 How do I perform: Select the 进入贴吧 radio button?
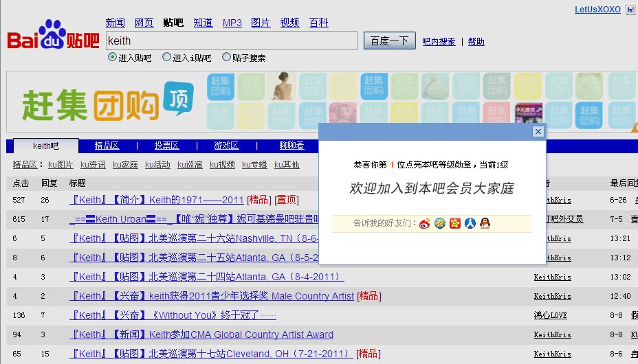[112, 57]
